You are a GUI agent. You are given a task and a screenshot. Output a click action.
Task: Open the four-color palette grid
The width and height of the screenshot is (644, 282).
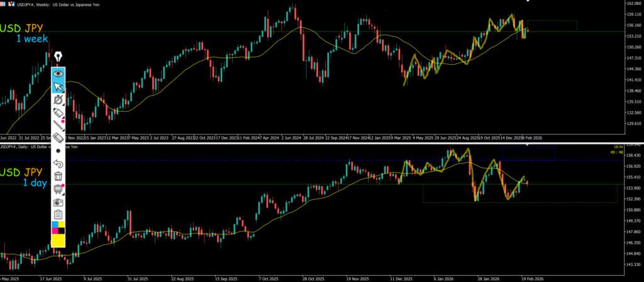[x=58, y=227]
